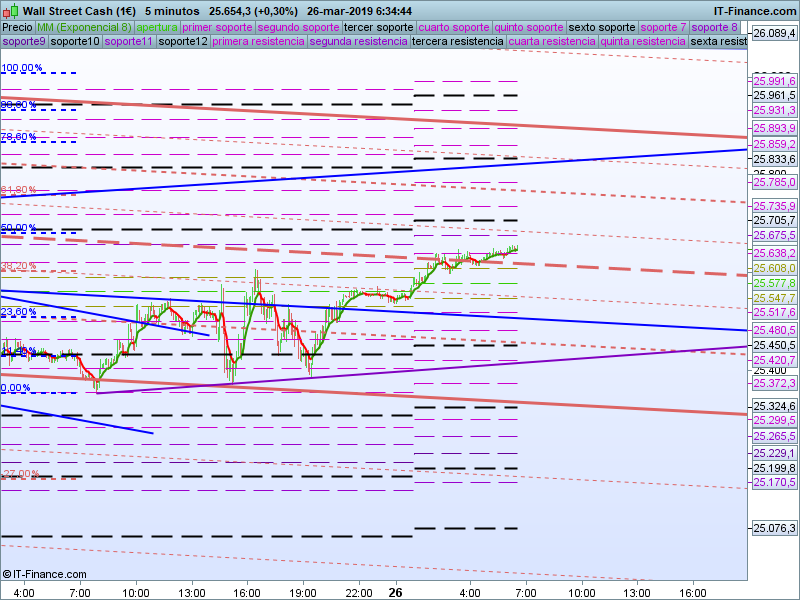Select the primer soporte legend label
The height and width of the screenshot is (600, 800).
217,27
